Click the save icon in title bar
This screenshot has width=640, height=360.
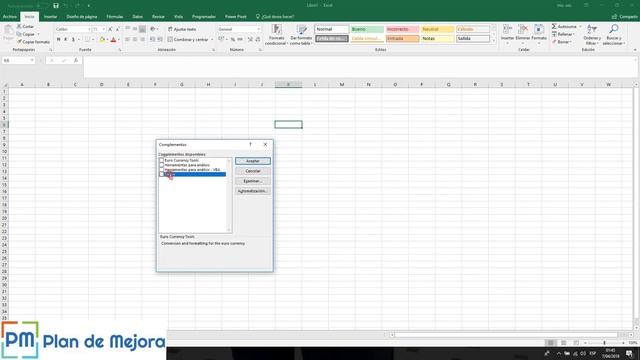pos(56,6)
